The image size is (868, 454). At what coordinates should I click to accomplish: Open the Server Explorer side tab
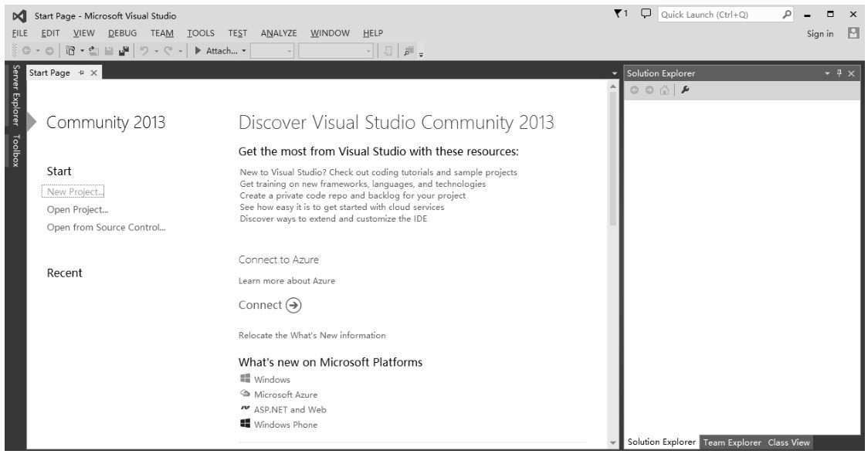click(16, 95)
